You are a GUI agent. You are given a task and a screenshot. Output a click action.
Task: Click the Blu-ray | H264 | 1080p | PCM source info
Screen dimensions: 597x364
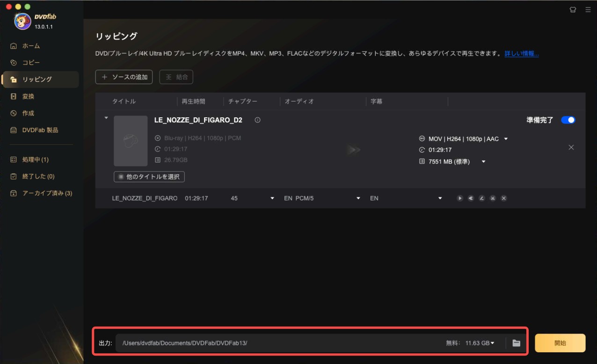[203, 138]
